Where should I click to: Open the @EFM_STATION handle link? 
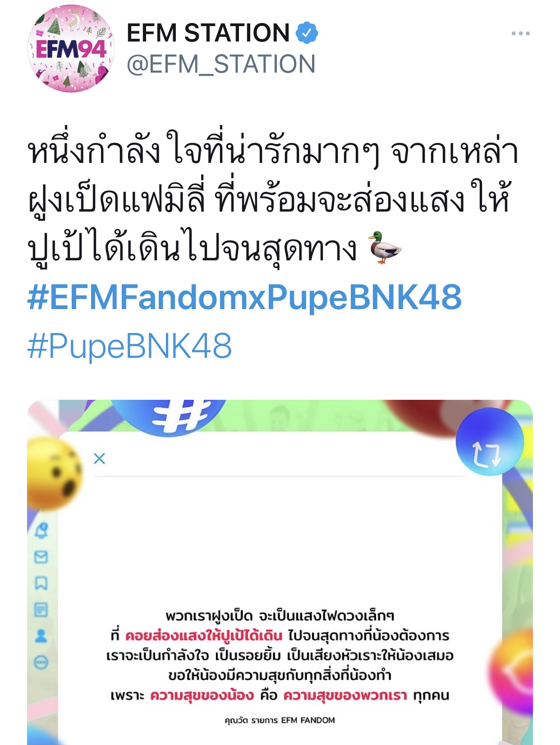click(x=221, y=64)
